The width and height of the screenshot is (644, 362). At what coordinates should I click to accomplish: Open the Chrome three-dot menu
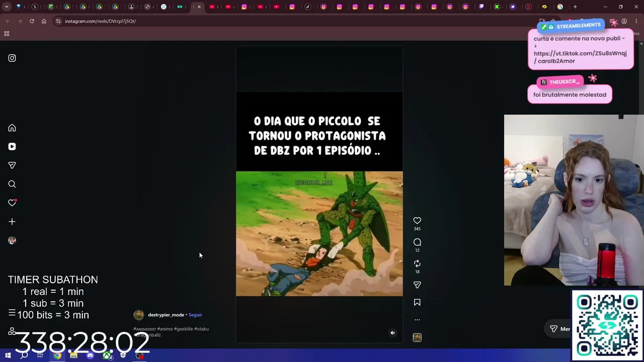pyautogui.click(x=636, y=22)
